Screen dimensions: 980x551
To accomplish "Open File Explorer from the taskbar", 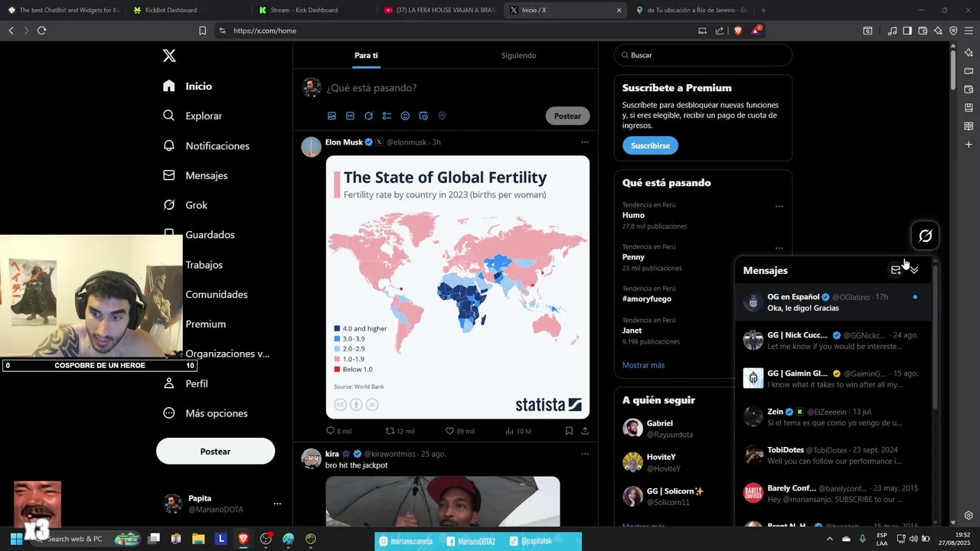I will [198, 539].
